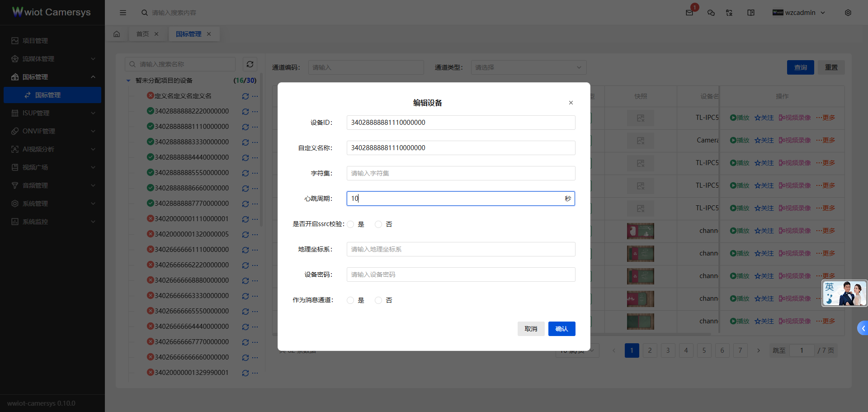Click the refresh icon in device search panel

pyautogui.click(x=250, y=64)
